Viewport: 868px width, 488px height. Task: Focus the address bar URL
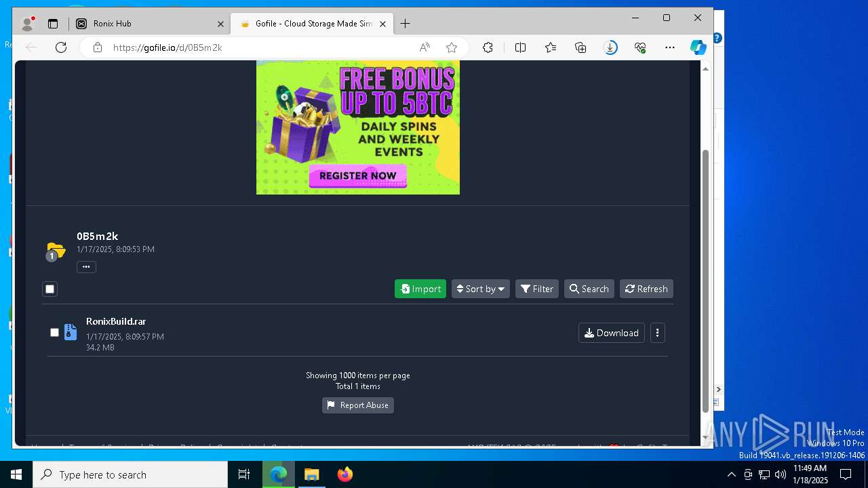167,47
